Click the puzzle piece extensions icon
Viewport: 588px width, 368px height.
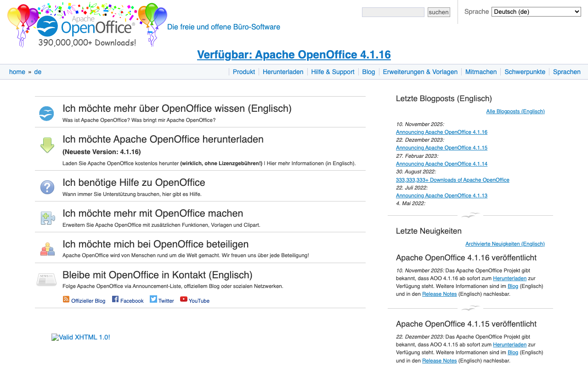(47, 218)
